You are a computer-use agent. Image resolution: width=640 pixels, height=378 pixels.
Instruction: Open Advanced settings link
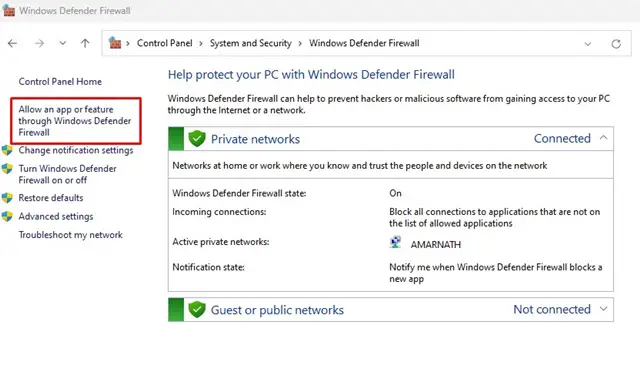(56, 216)
